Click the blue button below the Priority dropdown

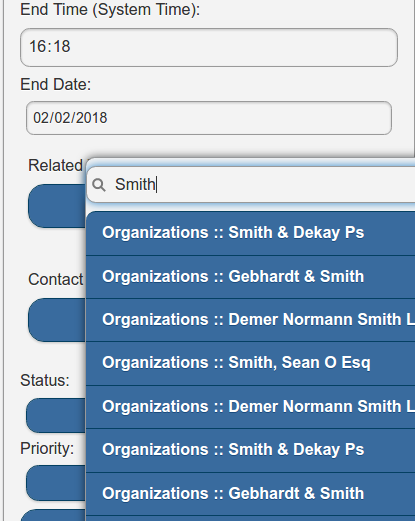(53, 515)
